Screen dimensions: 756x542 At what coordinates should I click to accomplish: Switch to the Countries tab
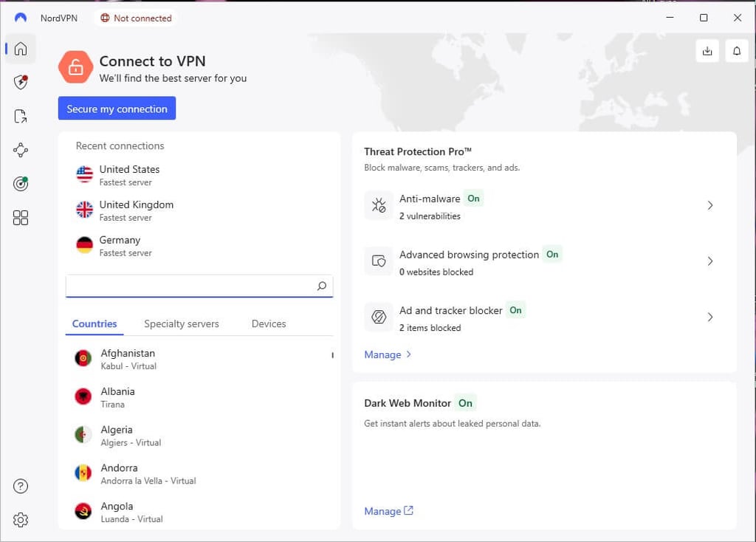coord(94,324)
